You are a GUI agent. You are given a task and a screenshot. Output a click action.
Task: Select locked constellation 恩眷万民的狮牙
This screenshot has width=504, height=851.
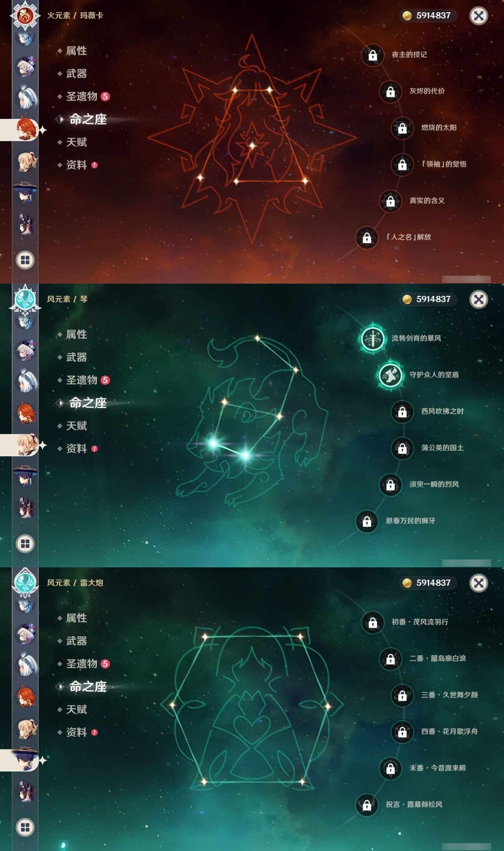367,521
